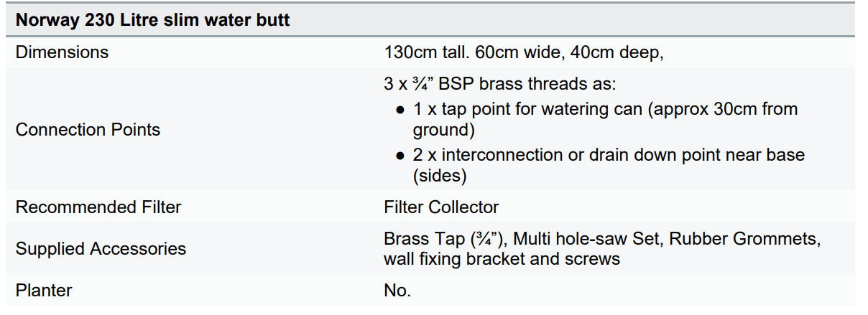This screenshot has width=868, height=315.
Task: Click the "40cm deep" text
Action: (x=620, y=52)
